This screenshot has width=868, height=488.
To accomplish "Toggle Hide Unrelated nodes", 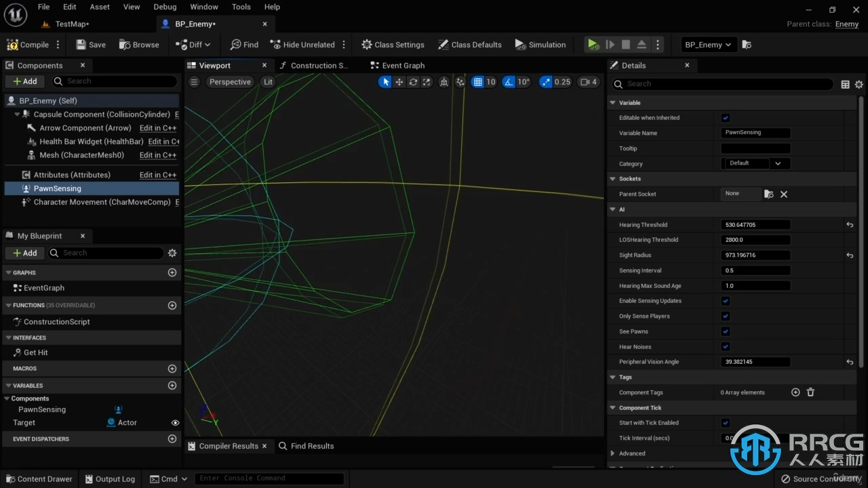I will pyautogui.click(x=302, y=45).
